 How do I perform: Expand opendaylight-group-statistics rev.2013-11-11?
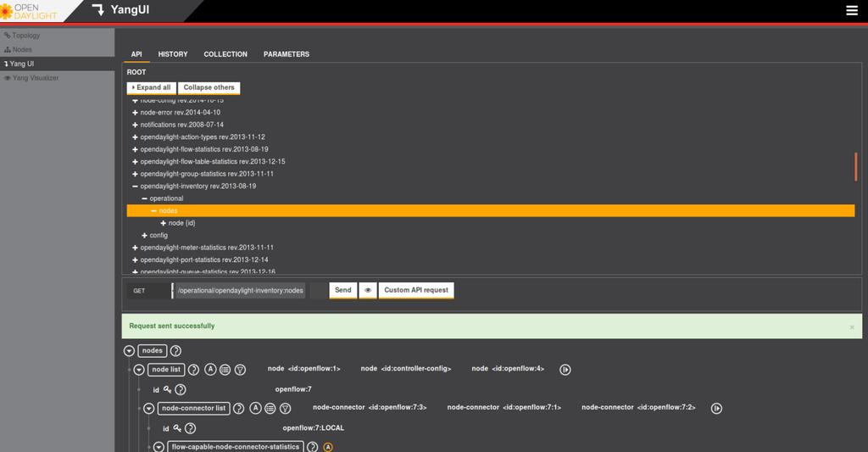pyautogui.click(x=135, y=174)
